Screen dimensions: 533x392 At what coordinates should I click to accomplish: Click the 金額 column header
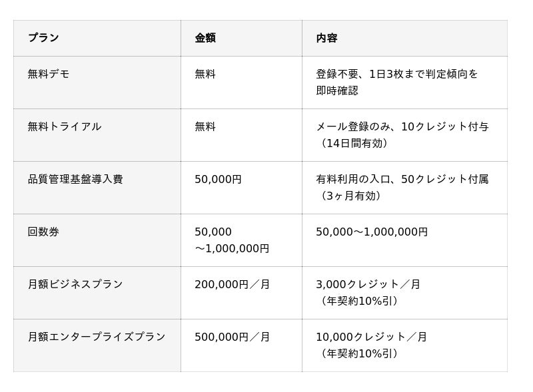coord(205,38)
